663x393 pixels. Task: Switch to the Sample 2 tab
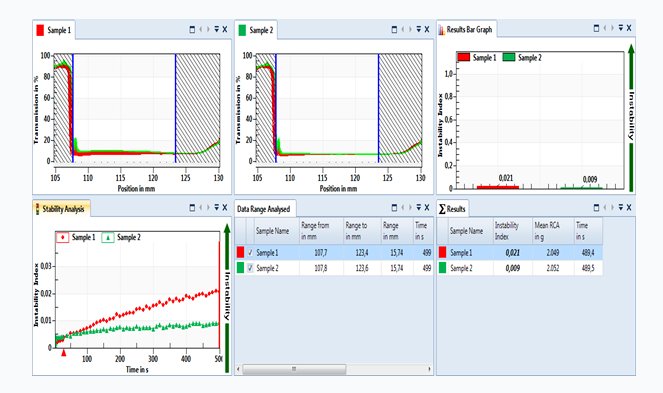(x=256, y=30)
